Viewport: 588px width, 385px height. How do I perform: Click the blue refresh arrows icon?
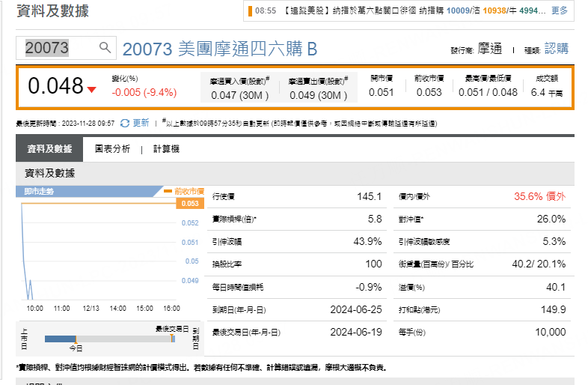(124, 123)
